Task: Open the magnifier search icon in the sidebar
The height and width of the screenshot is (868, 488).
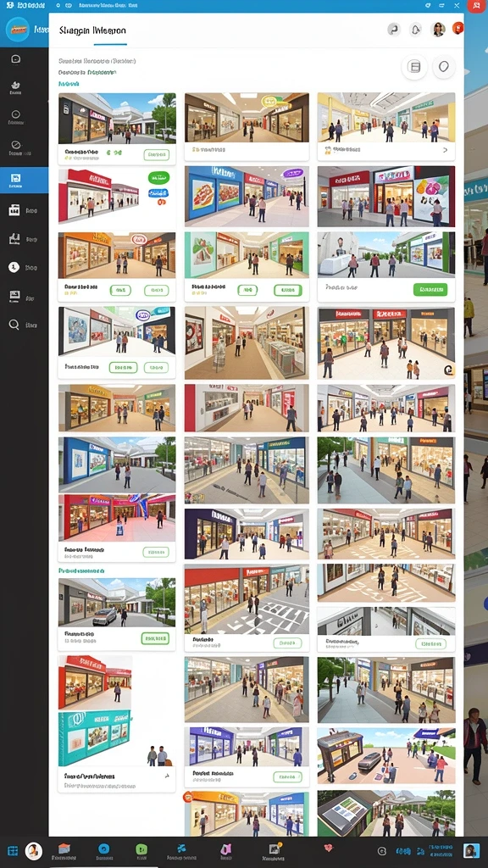Action: (x=14, y=325)
